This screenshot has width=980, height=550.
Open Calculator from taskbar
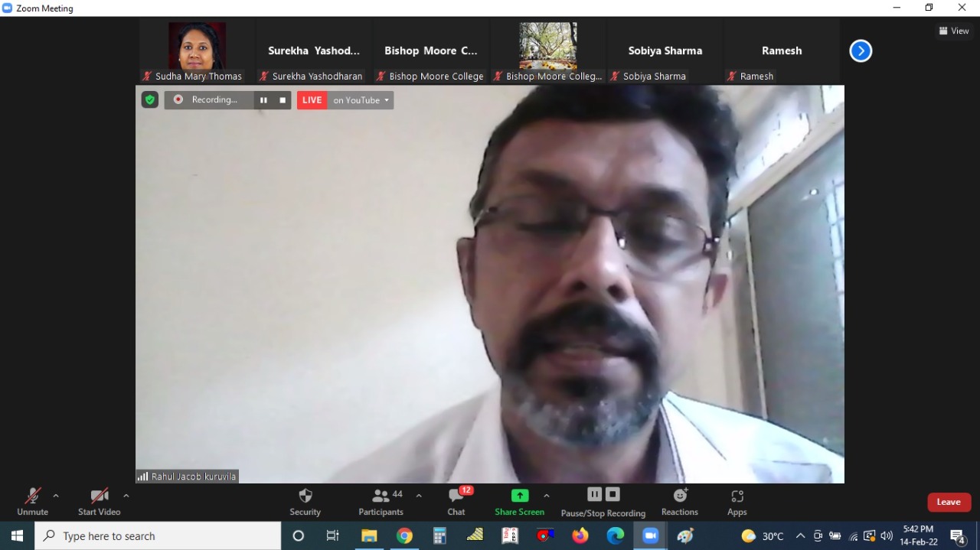tap(439, 535)
